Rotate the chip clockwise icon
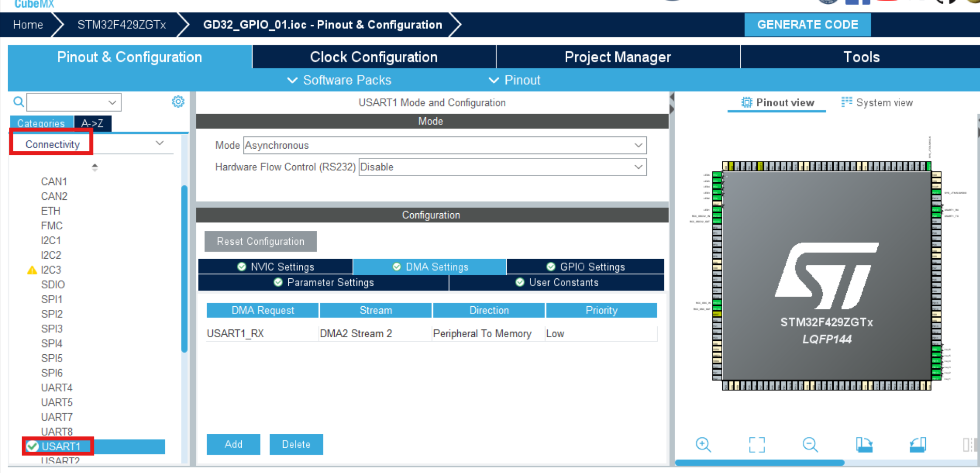 (864, 445)
